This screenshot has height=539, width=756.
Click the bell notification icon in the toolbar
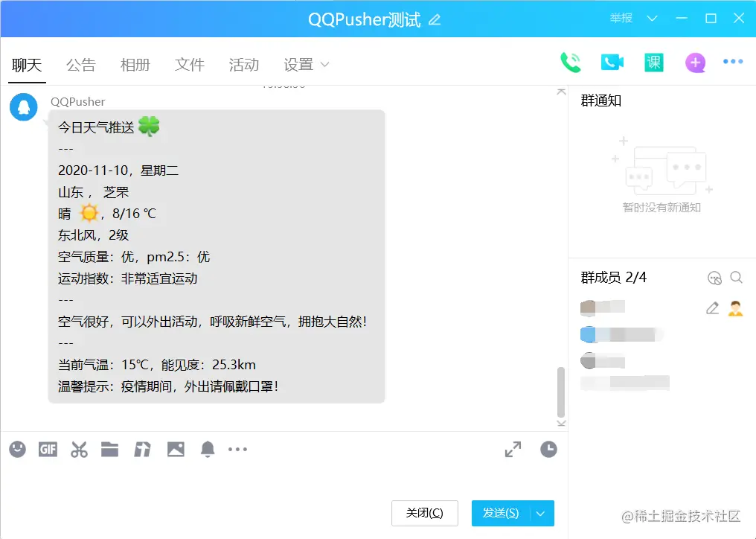tap(208, 449)
